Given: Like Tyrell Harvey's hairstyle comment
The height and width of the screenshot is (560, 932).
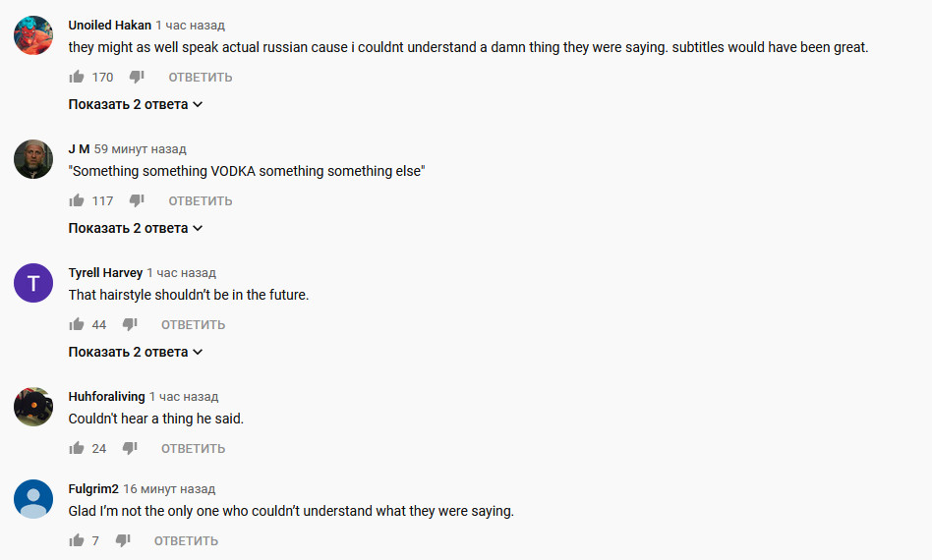Looking at the screenshot, I should pyautogui.click(x=77, y=324).
